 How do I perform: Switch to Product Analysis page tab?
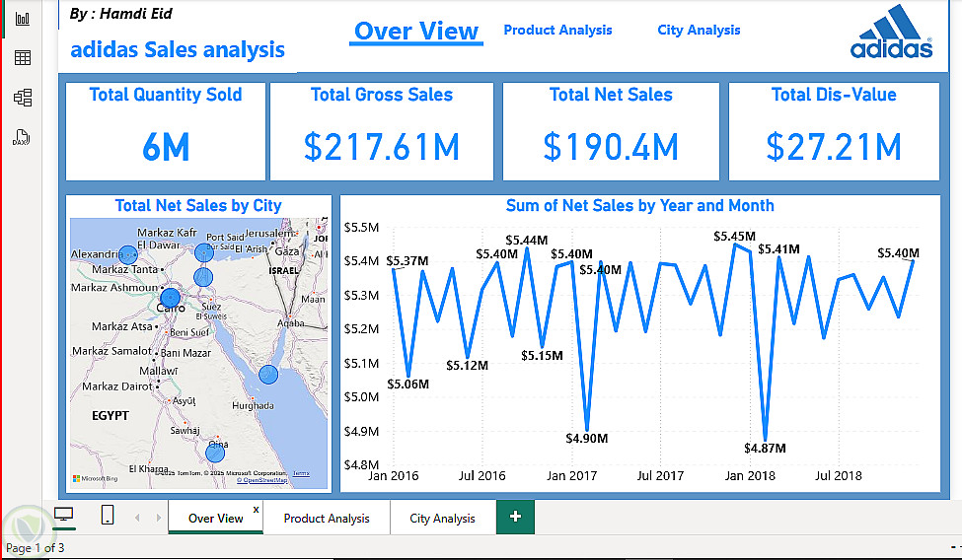tap(327, 519)
